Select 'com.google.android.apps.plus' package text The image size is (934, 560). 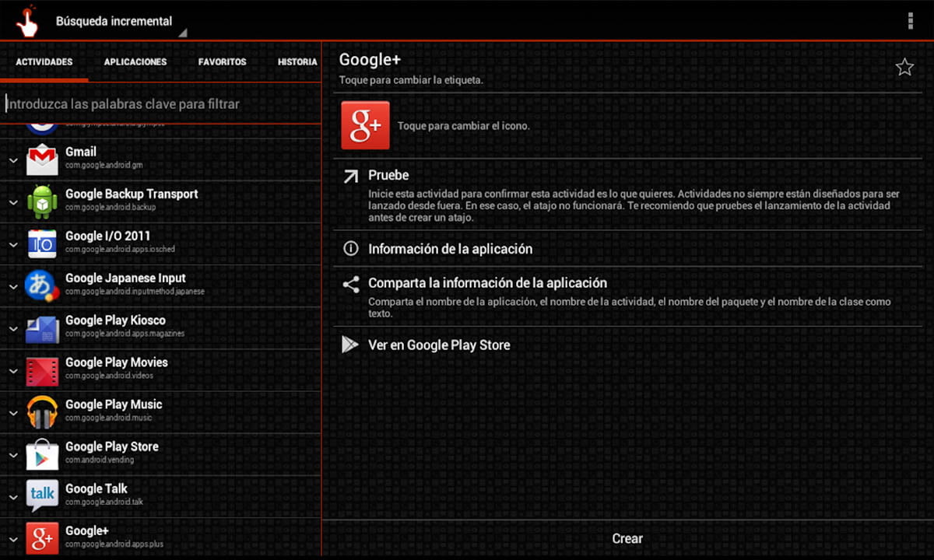(x=114, y=544)
